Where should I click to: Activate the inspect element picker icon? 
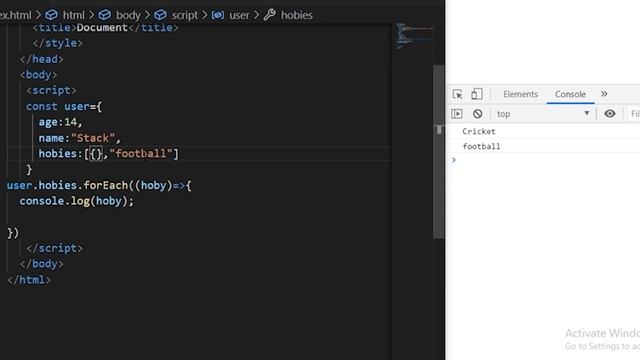(x=458, y=94)
